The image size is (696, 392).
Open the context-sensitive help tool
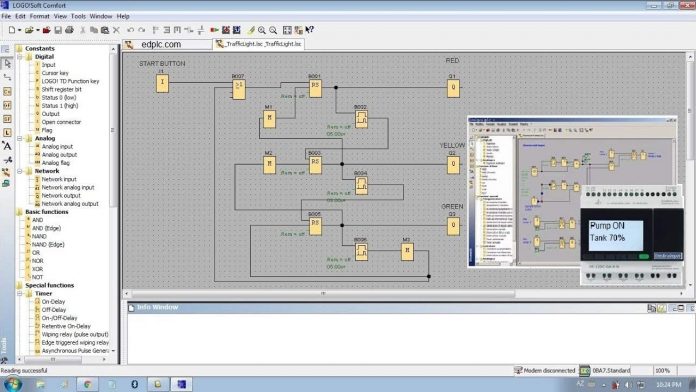pyautogui.click(x=310, y=30)
